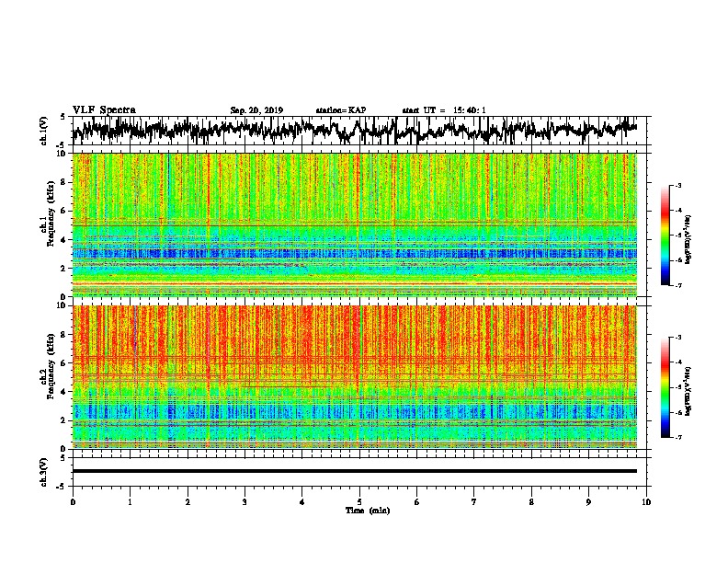The height and width of the screenshot is (563, 728).
Task: Click the ch.3 flat black trace line
Action: pyautogui.click(x=354, y=471)
